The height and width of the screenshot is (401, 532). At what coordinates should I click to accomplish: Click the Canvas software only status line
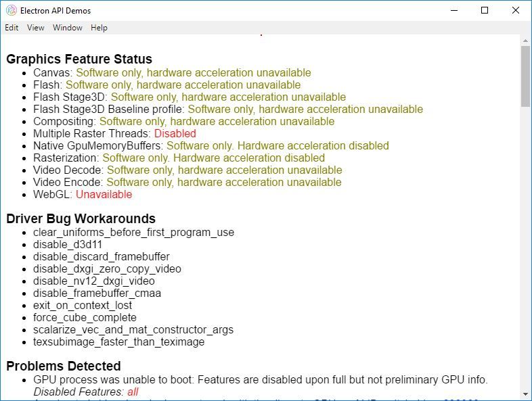193,73
